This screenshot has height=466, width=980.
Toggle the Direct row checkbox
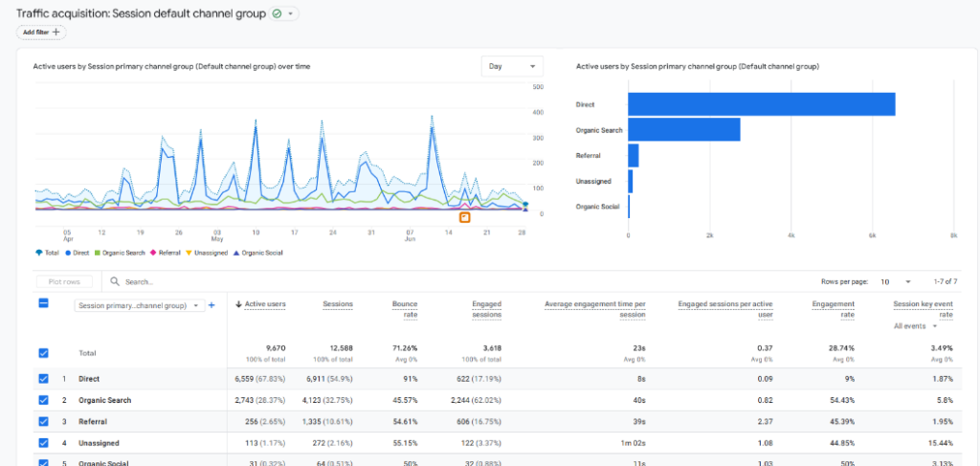coord(44,379)
